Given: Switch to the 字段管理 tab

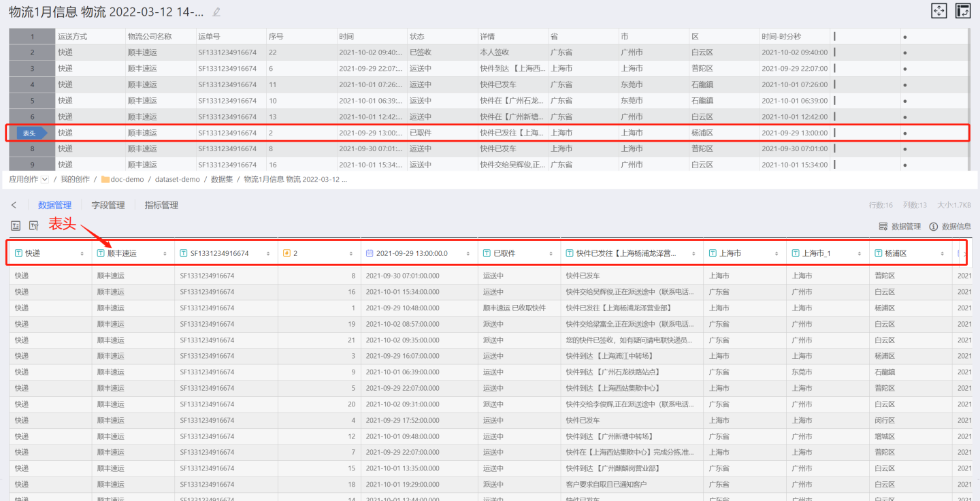Looking at the screenshot, I should pos(108,205).
